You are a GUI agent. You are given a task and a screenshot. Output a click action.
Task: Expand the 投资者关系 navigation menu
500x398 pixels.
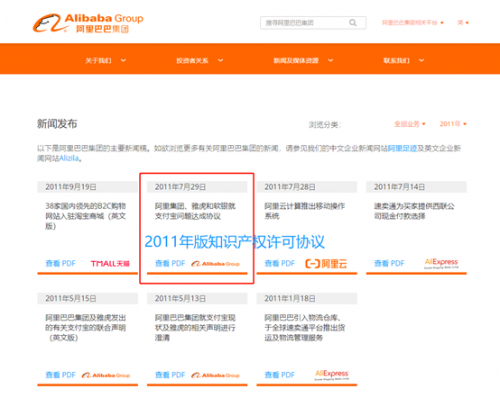coord(200,60)
